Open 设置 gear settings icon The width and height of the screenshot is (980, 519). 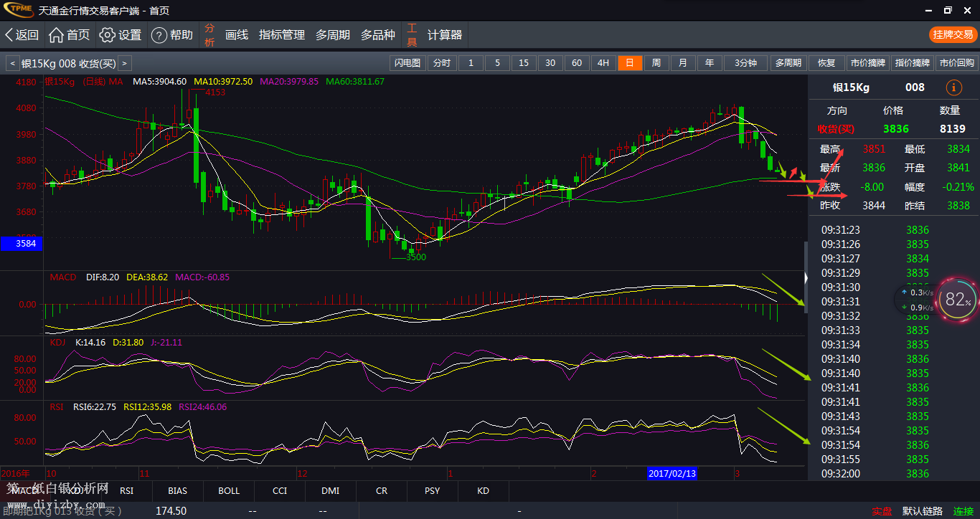click(107, 34)
